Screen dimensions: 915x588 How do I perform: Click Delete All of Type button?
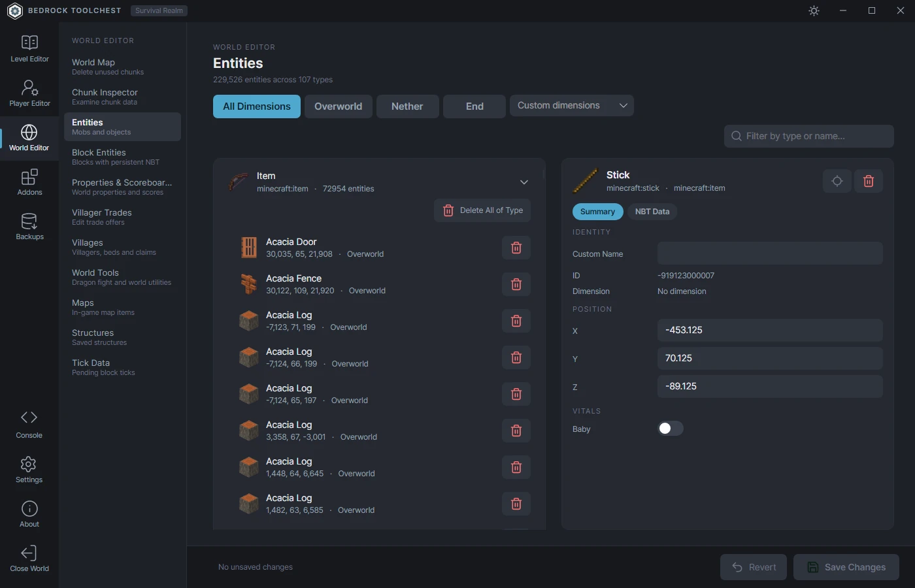[482, 210]
